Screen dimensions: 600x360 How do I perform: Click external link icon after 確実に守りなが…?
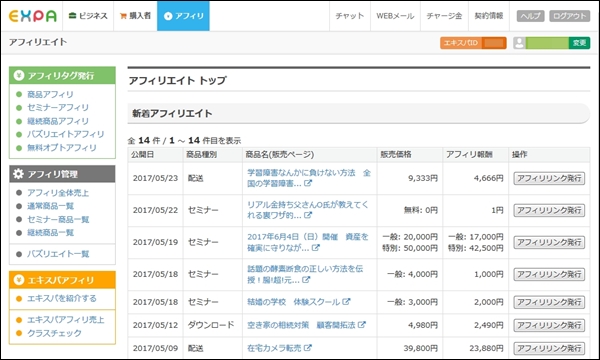(316, 248)
